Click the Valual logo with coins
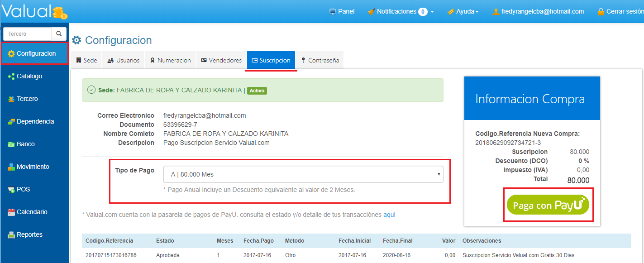 coord(34,11)
